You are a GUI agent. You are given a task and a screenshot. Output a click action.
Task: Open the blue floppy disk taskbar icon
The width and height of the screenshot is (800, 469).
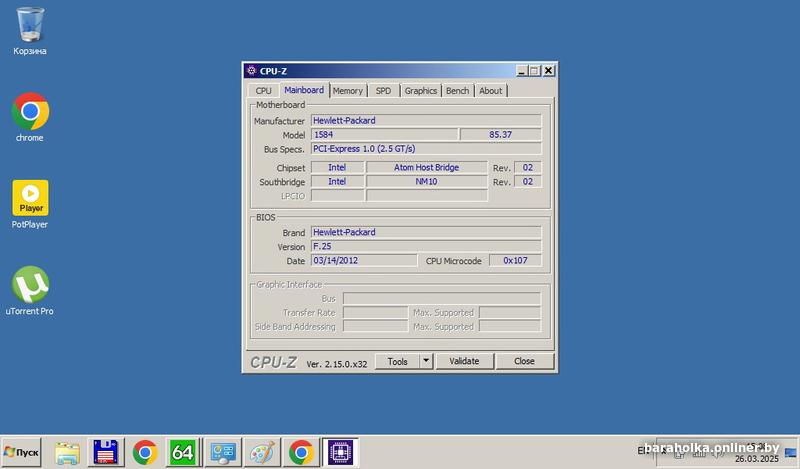[106, 453]
